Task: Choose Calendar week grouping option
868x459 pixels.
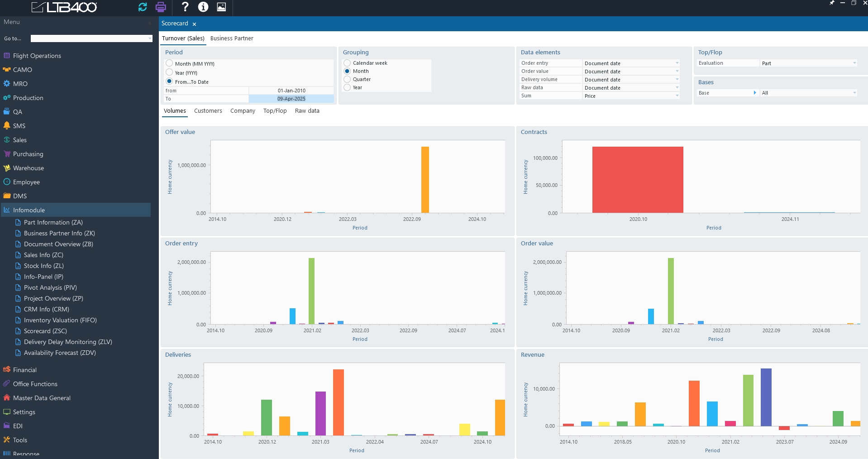Action: coord(348,63)
